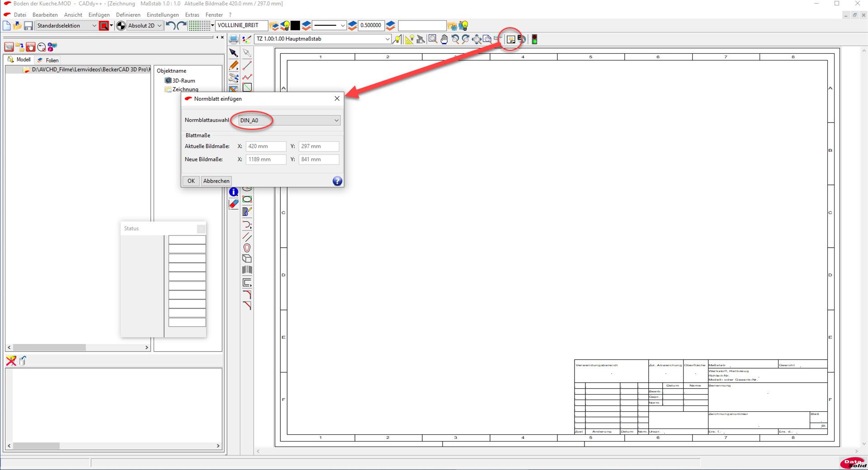868x470 pixels.
Task: Open the Absolut 2D coordinate dropdown
Action: click(x=145, y=26)
